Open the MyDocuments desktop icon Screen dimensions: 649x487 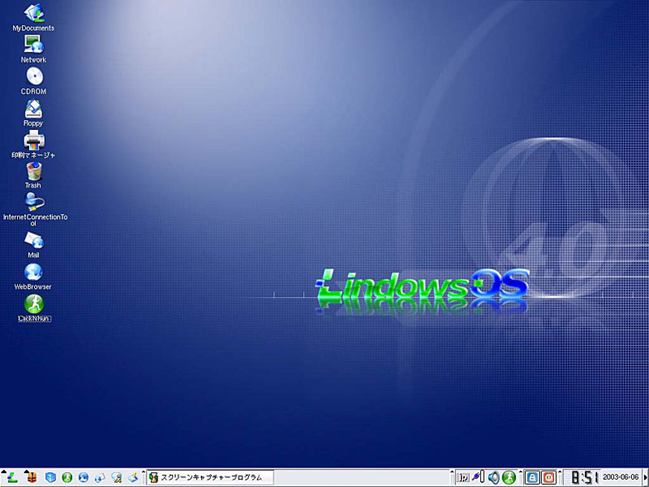(33, 14)
